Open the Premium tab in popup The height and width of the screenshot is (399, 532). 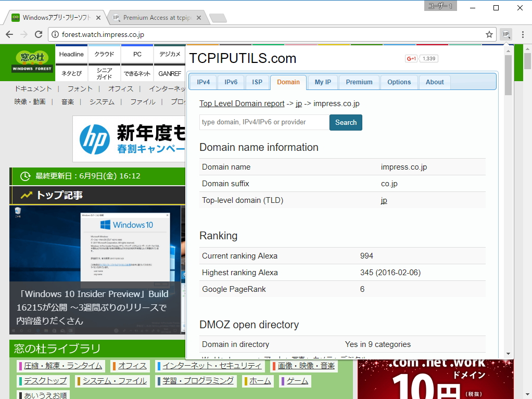pyautogui.click(x=359, y=82)
